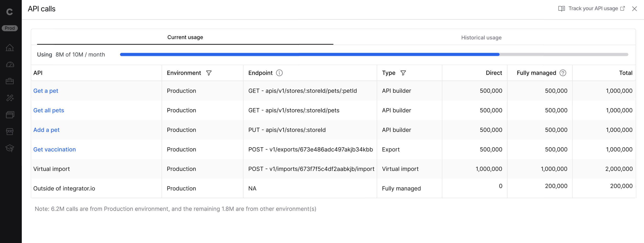Open the graduation cap help icon
The height and width of the screenshot is (243, 644).
click(x=10, y=148)
